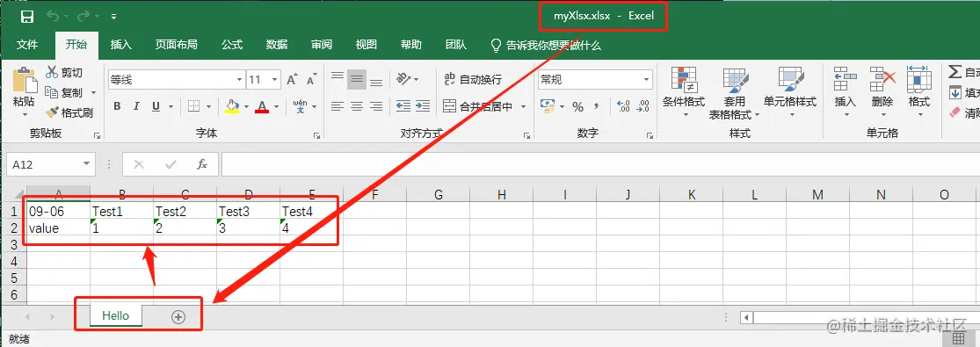
Task: Click the 自动换行 wrap text button
Action: pos(473,79)
